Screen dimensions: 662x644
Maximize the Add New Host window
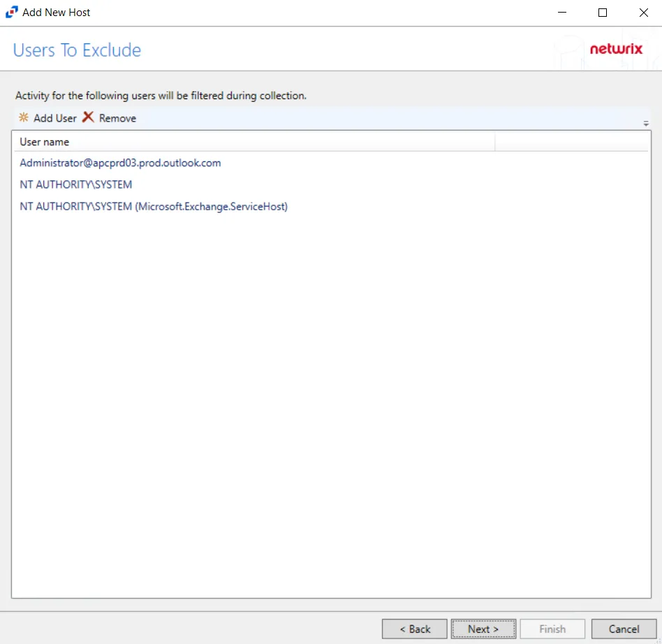[x=603, y=13]
